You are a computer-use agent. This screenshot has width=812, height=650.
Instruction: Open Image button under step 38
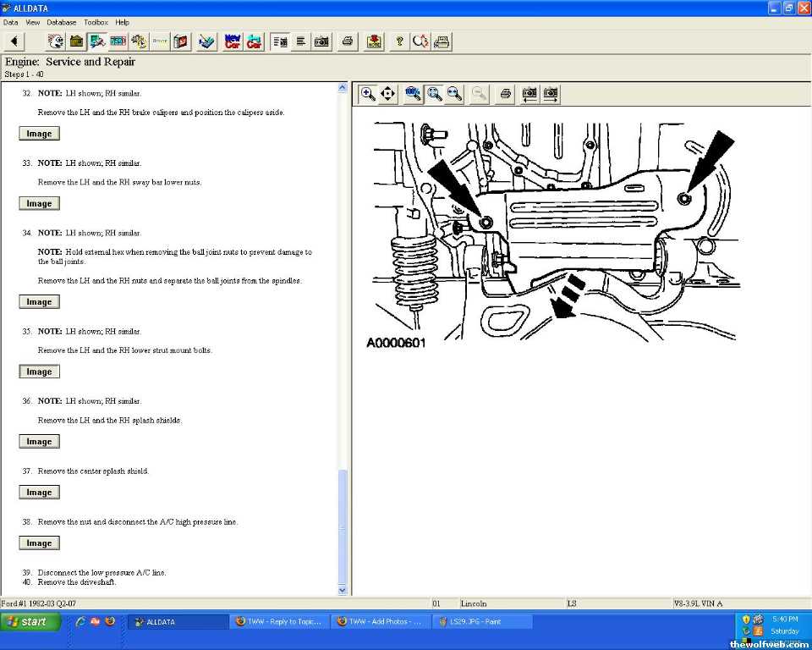pos(39,543)
